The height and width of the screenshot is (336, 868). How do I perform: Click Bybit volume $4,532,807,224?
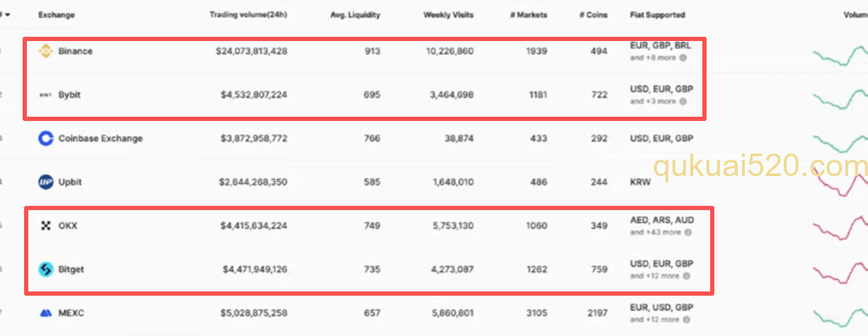253,95
